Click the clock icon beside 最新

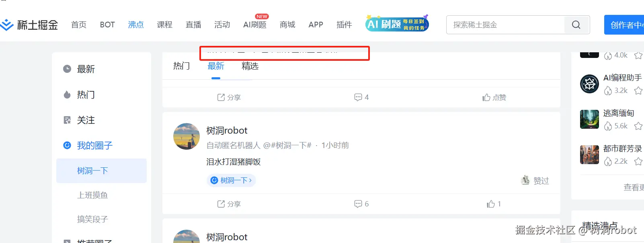coord(67,69)
